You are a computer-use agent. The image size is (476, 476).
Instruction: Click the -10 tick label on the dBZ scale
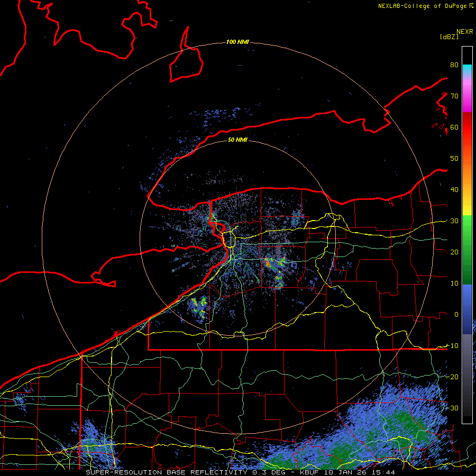(452, 346)
